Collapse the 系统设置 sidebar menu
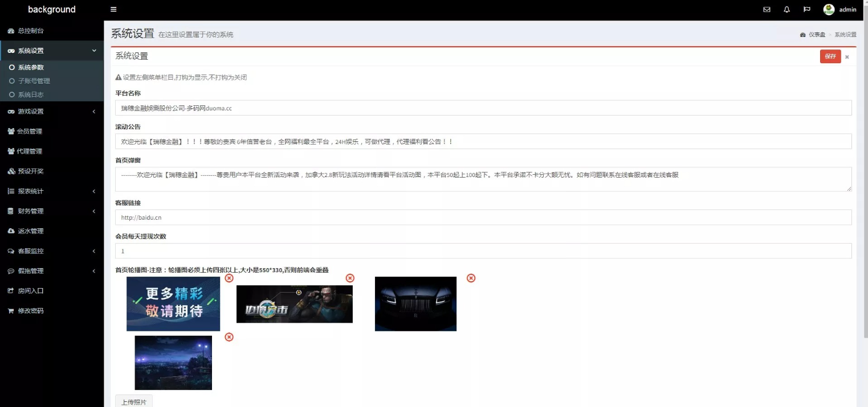This screenshot has height=407, width=868. [51, 51]
